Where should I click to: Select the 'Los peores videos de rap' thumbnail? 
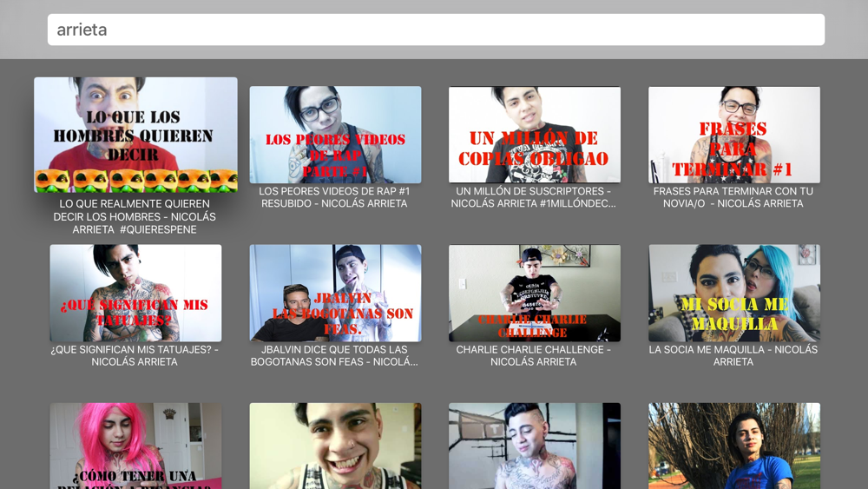335,135
